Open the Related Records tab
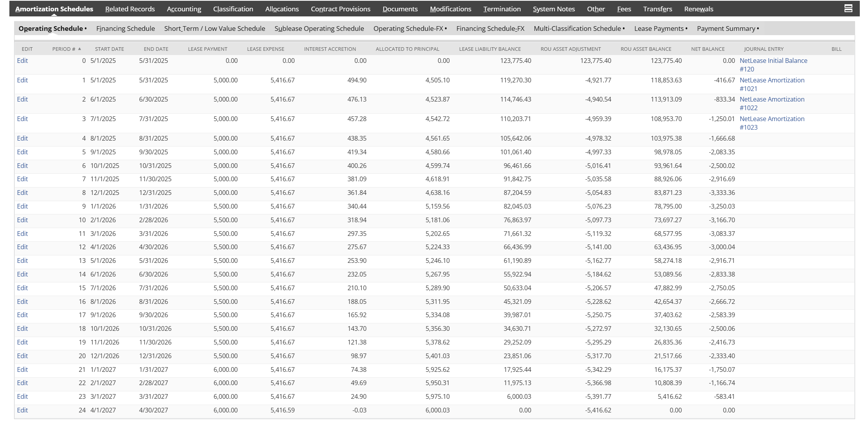 tap(130, 9)
